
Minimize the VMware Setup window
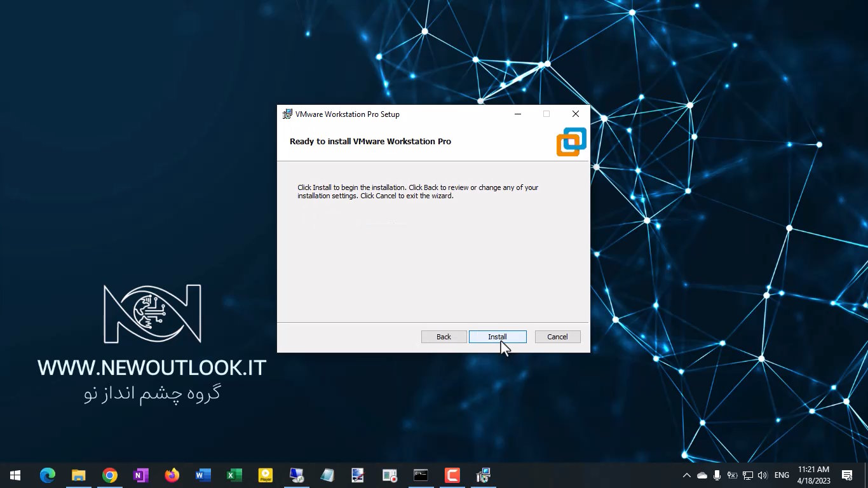tap(518, 114)
